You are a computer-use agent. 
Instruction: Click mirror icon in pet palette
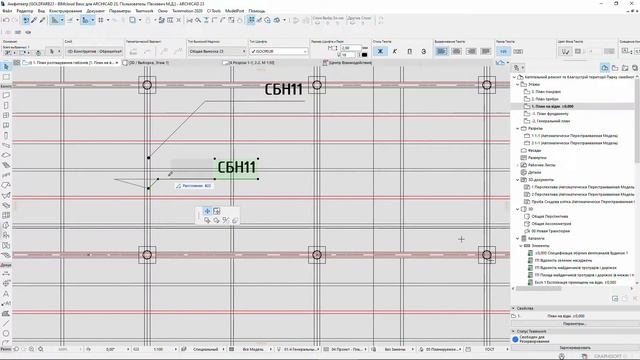[x=226, y=220]
